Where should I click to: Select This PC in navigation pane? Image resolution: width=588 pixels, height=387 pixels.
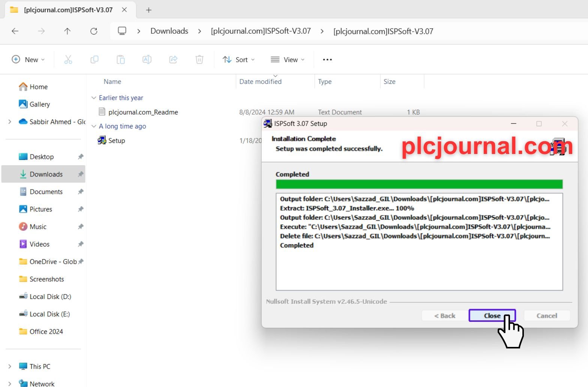point(34,366)
